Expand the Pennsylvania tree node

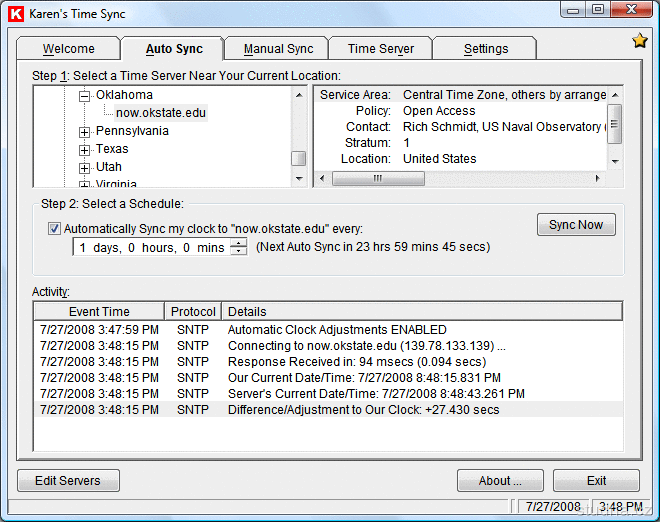85,131
